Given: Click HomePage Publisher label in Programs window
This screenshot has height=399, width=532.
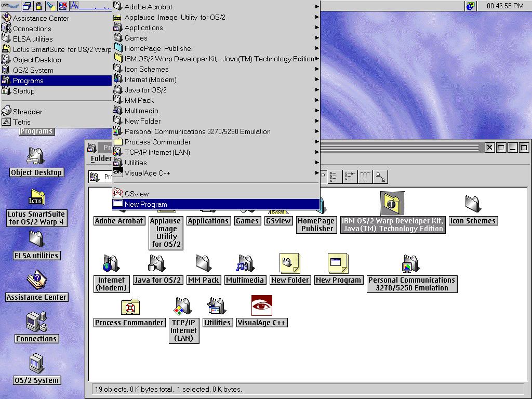Looking at the screenshot, I should (316, 224).
